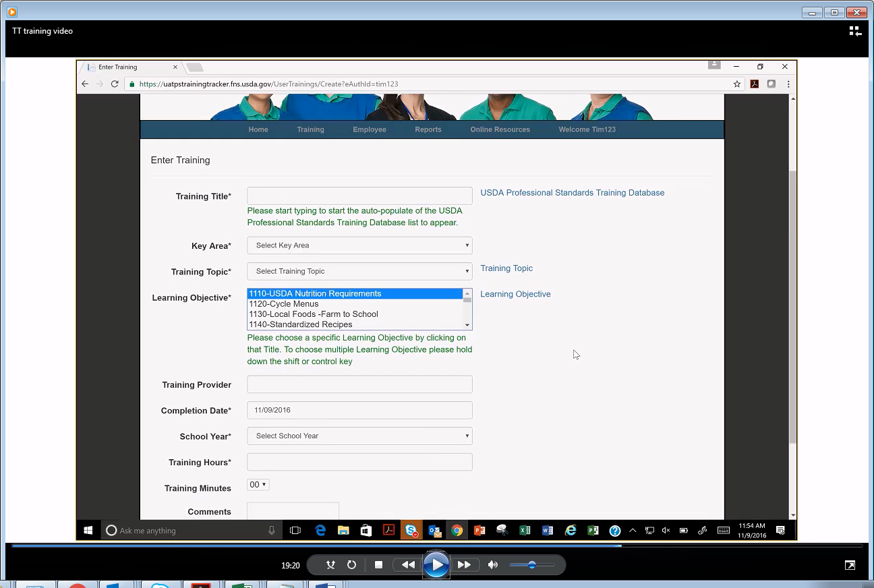Expand the Select School Year dropdown
This screenshot has width=874, height=588.
[x=359, y=436]
